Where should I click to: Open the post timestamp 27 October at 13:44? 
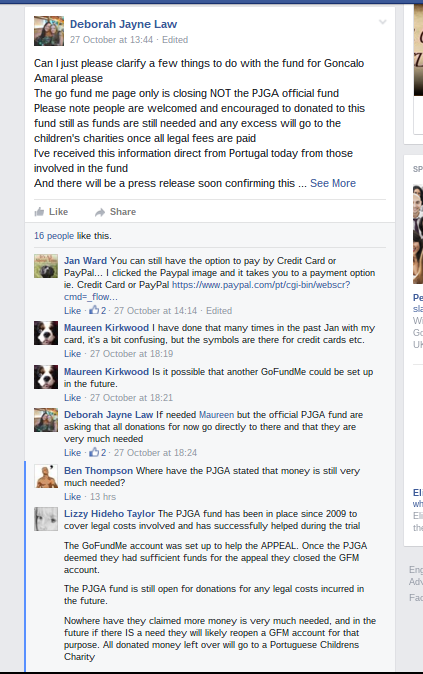[x=111, y=40]
